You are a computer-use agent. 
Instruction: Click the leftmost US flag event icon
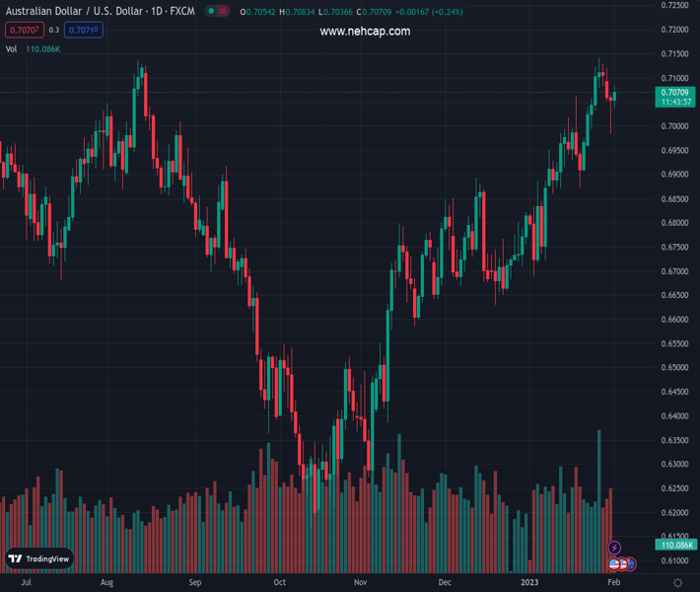pyautogui.click(x=613, y=564)
